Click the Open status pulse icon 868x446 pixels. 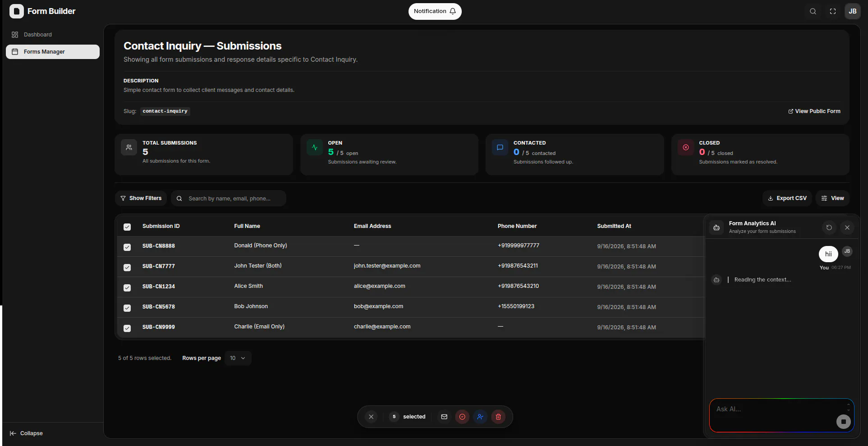coord(315,147)
